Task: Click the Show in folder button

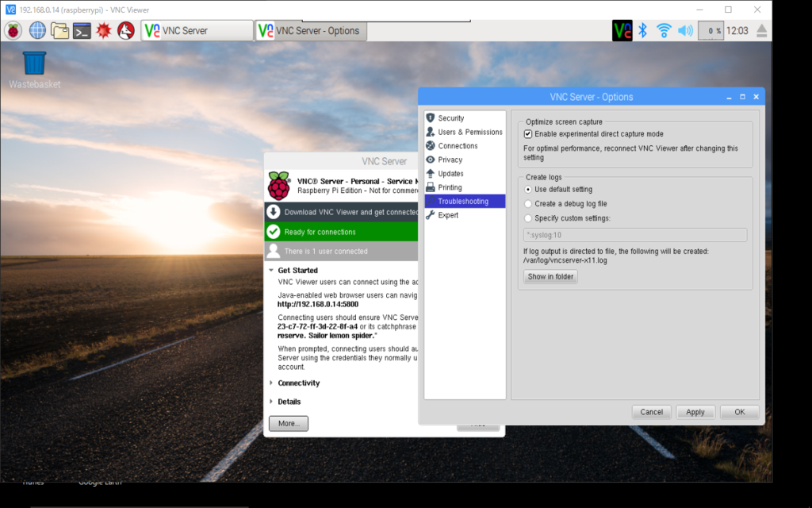Action: [x=550, y=276]
